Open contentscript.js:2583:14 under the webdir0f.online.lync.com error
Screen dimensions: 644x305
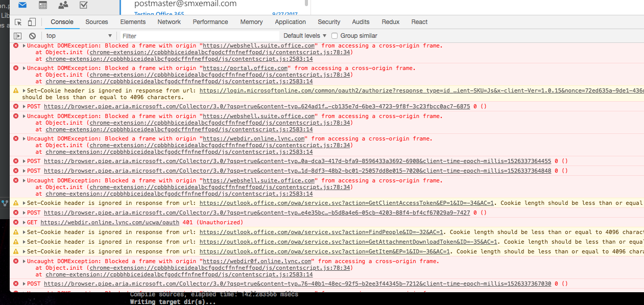(179, 275)
